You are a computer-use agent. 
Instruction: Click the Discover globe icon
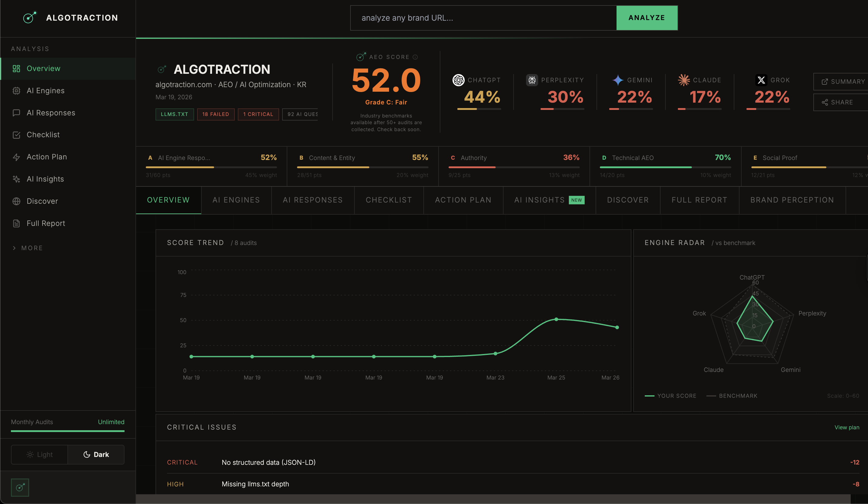16,201
